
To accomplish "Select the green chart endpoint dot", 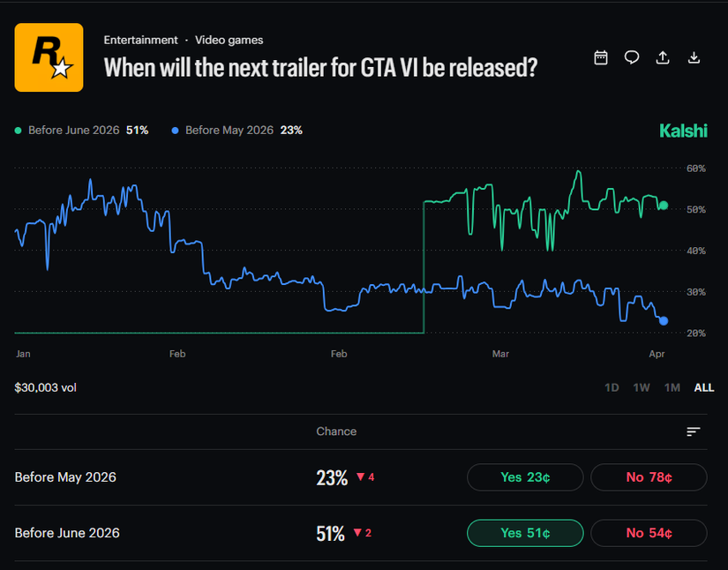I will click(x=663, y=205).
